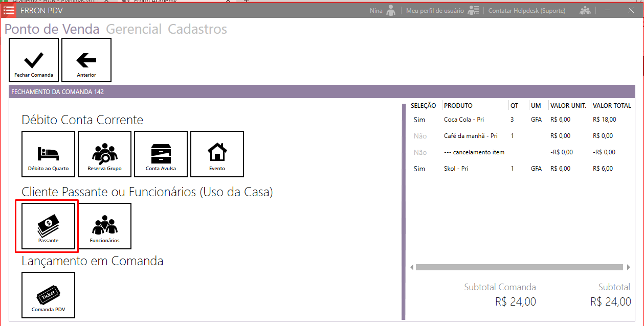Screen dimensions: 644x326
Task: Pick the Passante cash payment option
Action: [x=48, y=226]
